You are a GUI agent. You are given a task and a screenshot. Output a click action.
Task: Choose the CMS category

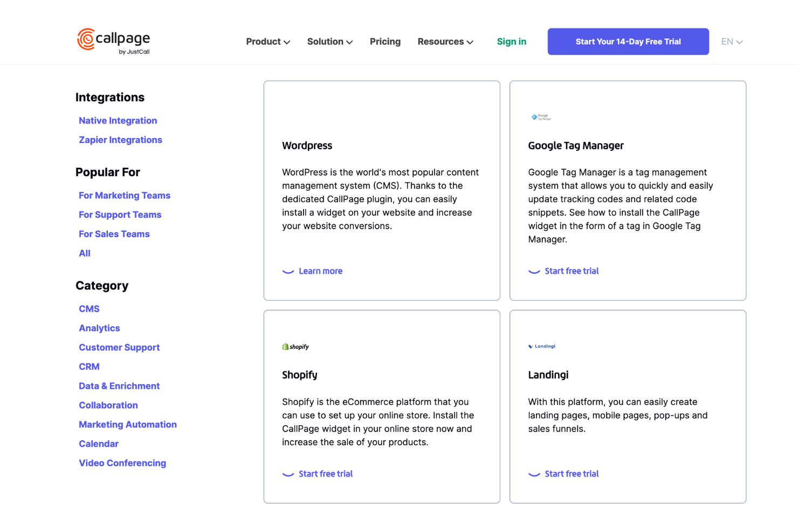click(89, 309)
